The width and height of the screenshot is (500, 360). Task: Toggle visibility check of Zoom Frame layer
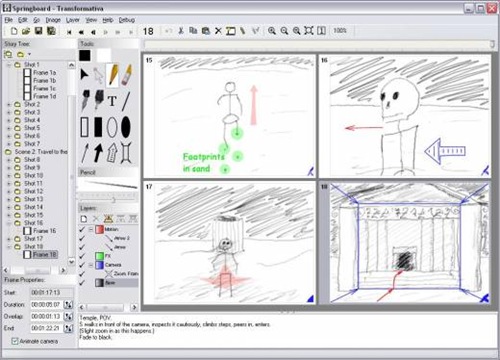tap(82, 274)
